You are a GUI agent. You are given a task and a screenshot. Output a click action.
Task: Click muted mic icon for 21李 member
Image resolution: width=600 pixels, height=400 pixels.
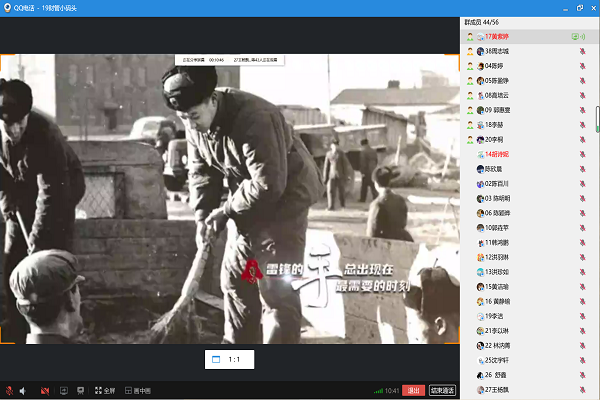[582, 331]
